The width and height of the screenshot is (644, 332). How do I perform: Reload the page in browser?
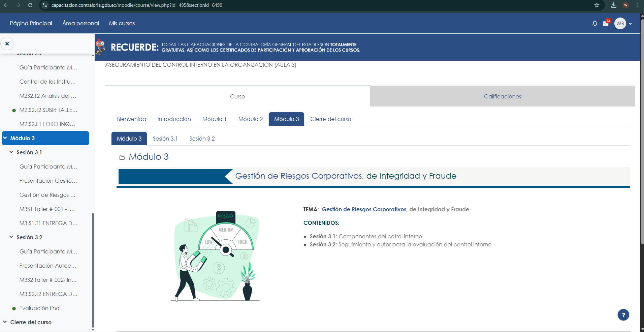[30, 5]
